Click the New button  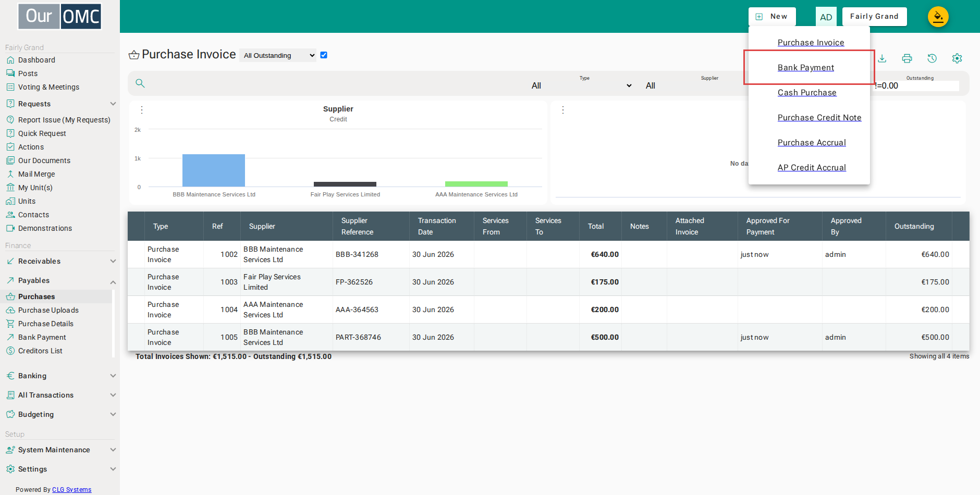coord(772,17)
